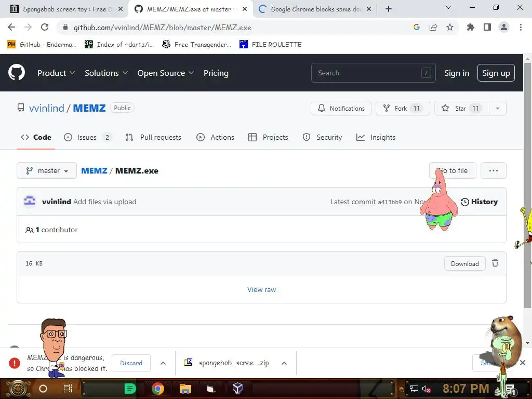Open the Pricing link

[216, 73]
